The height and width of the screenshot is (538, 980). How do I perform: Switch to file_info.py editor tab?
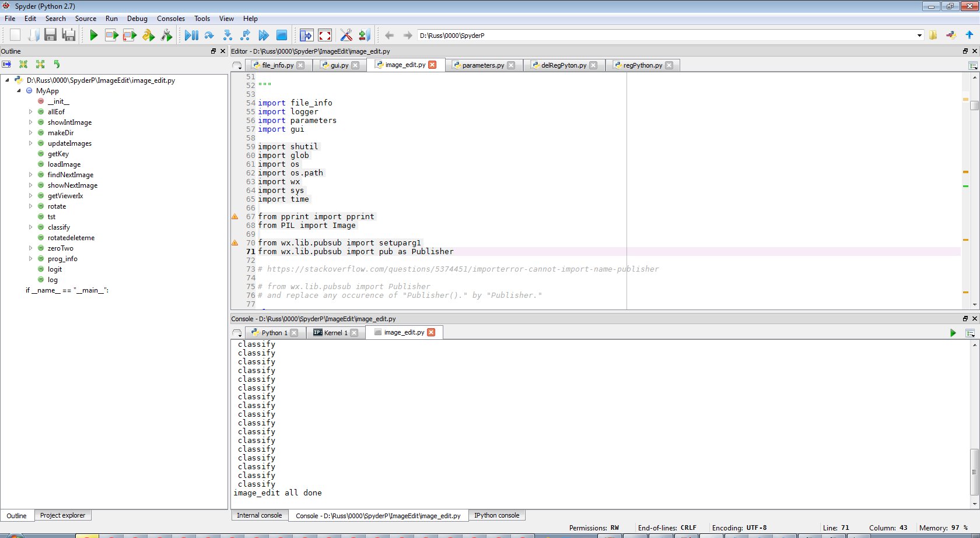click(x=278, y=65)
